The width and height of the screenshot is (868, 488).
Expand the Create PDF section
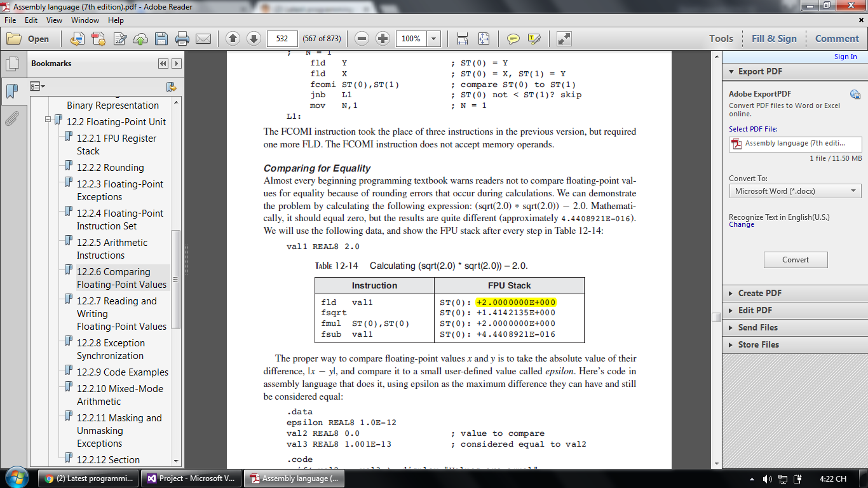pyautogui.click(x=759, y=293)
